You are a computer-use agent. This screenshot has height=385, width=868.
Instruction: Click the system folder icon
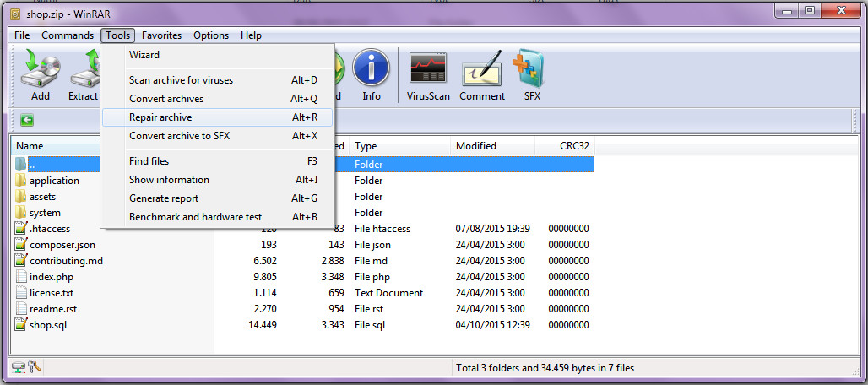point(21,213)
